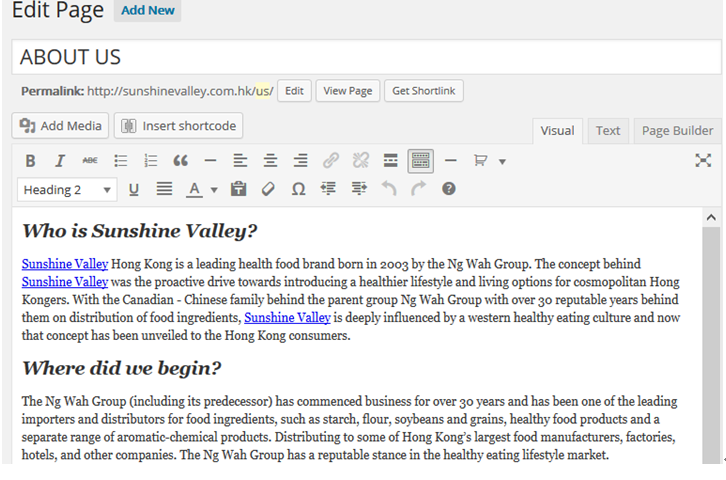Clear formatting with eraser icon

click(268, 189)
